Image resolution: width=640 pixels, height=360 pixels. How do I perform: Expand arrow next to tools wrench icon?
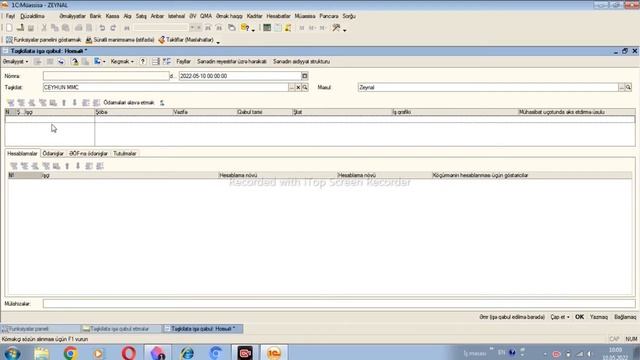(345, 29)
